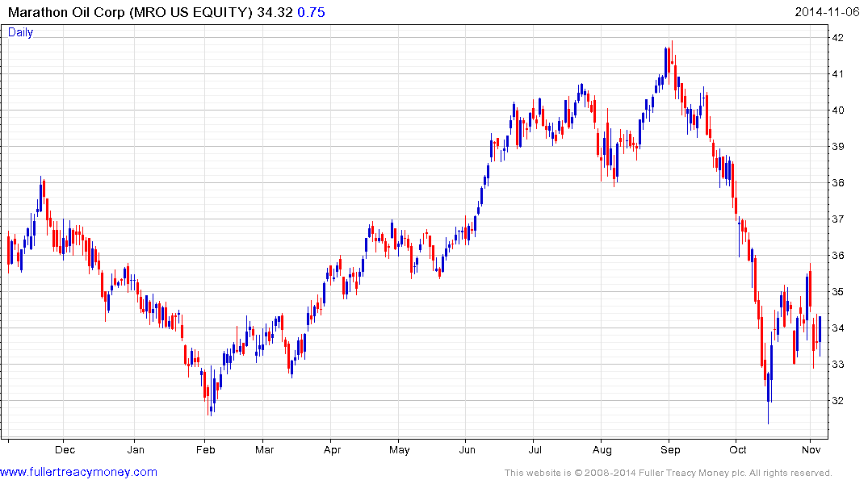Click the 36 price axis label
This screenshot has height=484, width=868.
[837, 256]
